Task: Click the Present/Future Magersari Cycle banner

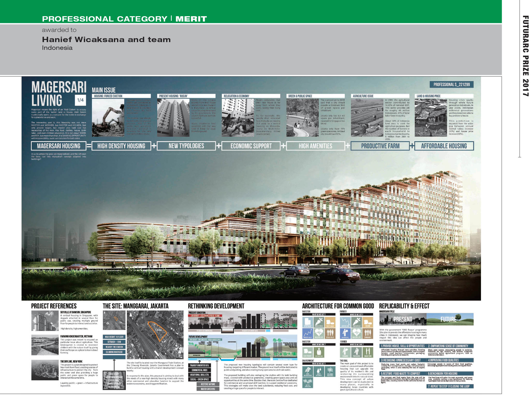Action: 426,319
